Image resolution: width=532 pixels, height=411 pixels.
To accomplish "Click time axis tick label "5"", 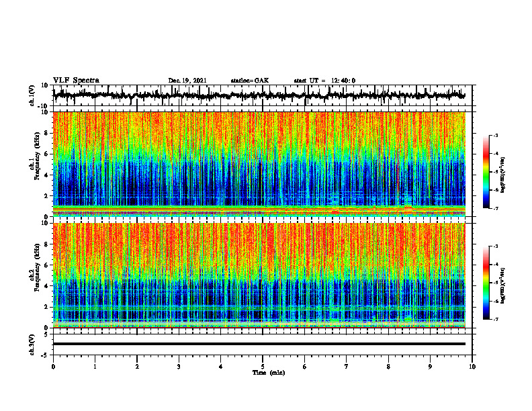I will (x=263, y=367).
